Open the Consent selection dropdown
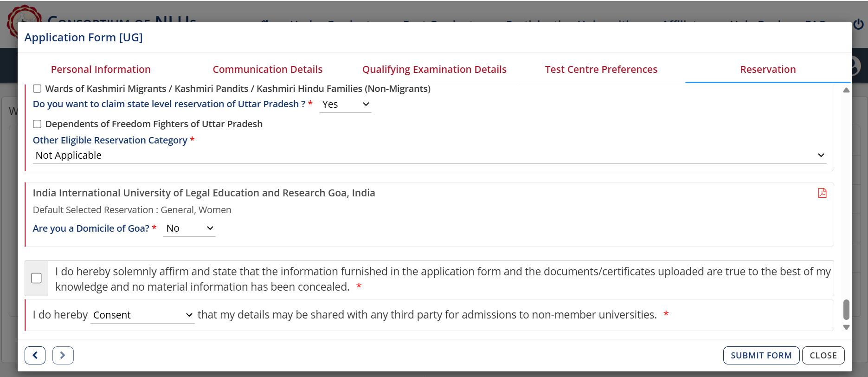The image size is (868, 377). pos(142,315)
